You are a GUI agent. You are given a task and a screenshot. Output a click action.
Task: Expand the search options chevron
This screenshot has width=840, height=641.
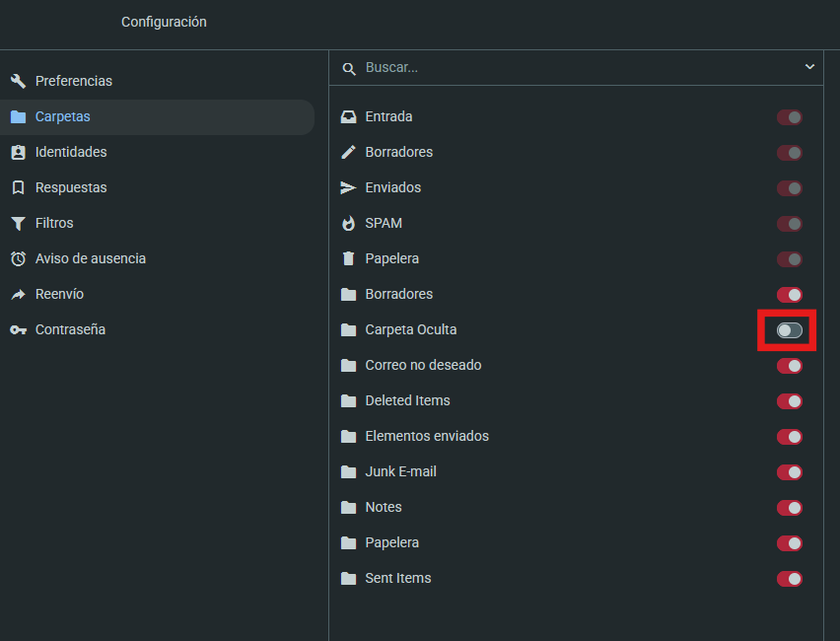click(809, 67)
